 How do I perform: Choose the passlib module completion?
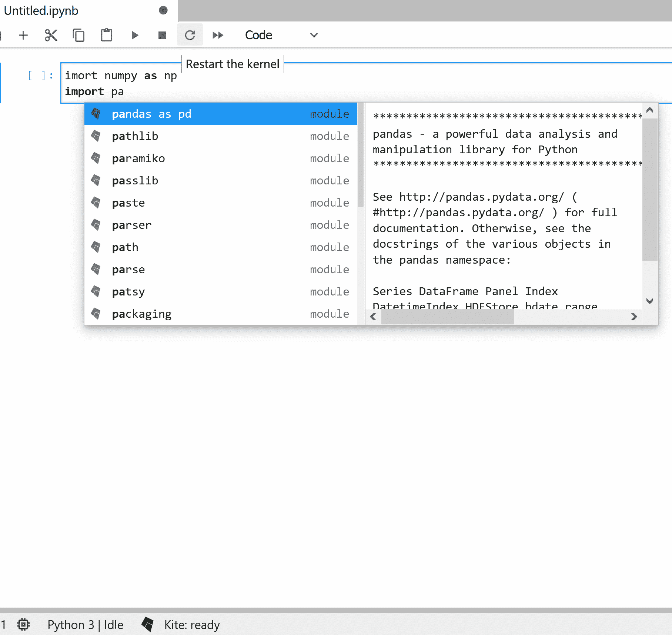[x=221, y=180]
